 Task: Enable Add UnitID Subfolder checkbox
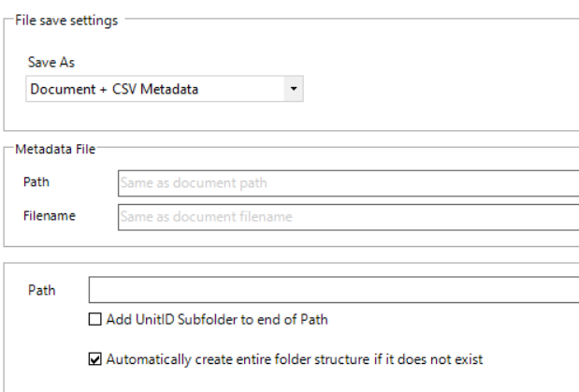pyautogui.click(x=94, y=319)
